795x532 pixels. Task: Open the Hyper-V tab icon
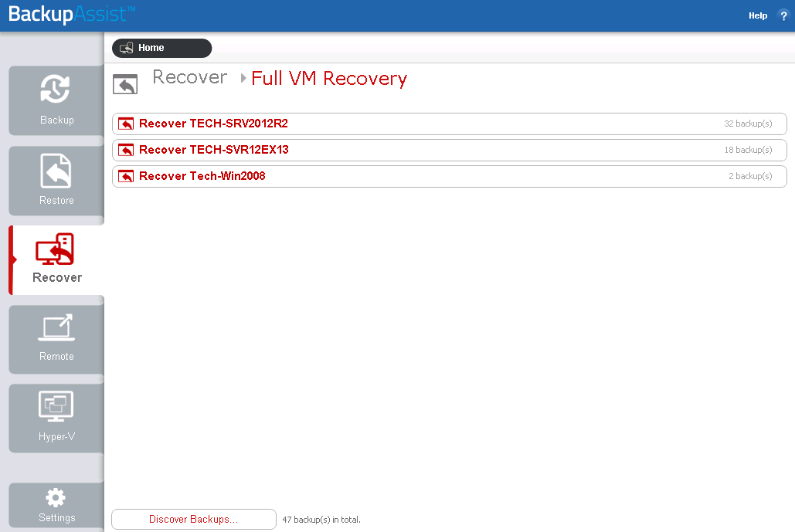click(x=56, y=406)
